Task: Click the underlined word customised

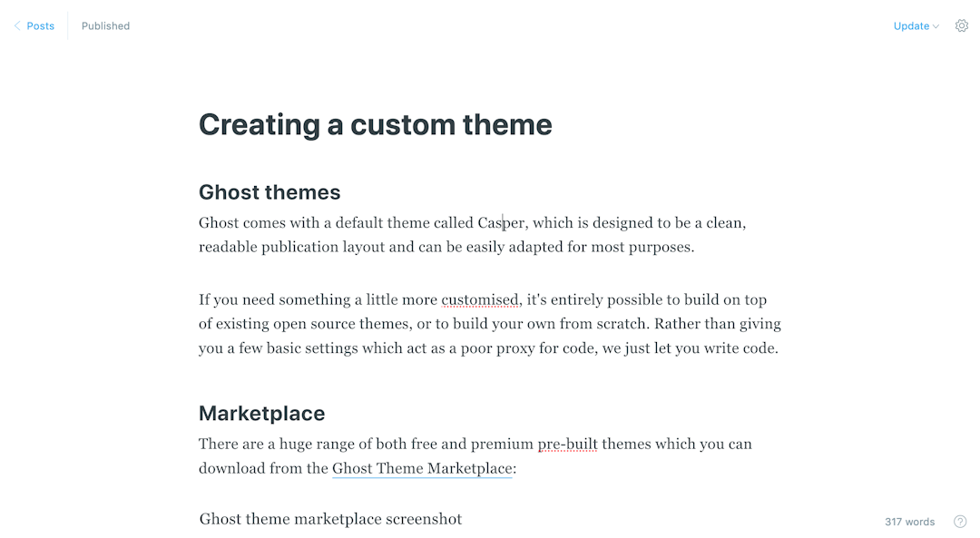Action: [480, 299]
